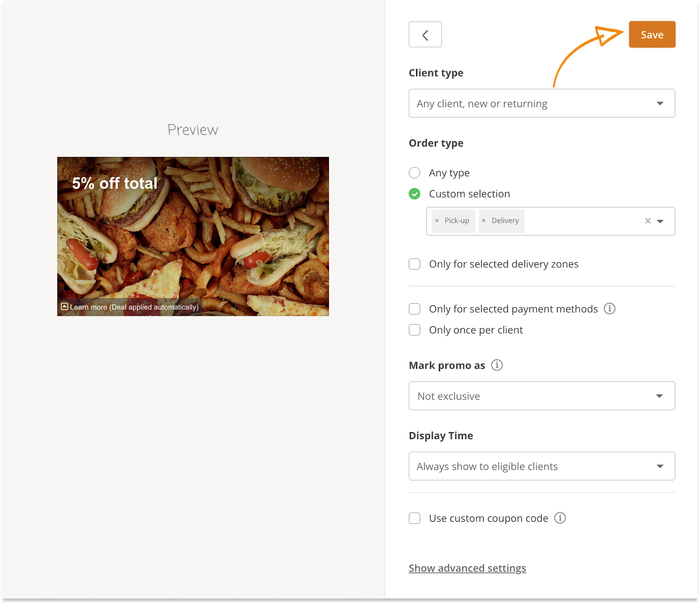The width and height of the screenshot is (700, 604).
Task: Select Custom selection radio button
Action: 414,194
